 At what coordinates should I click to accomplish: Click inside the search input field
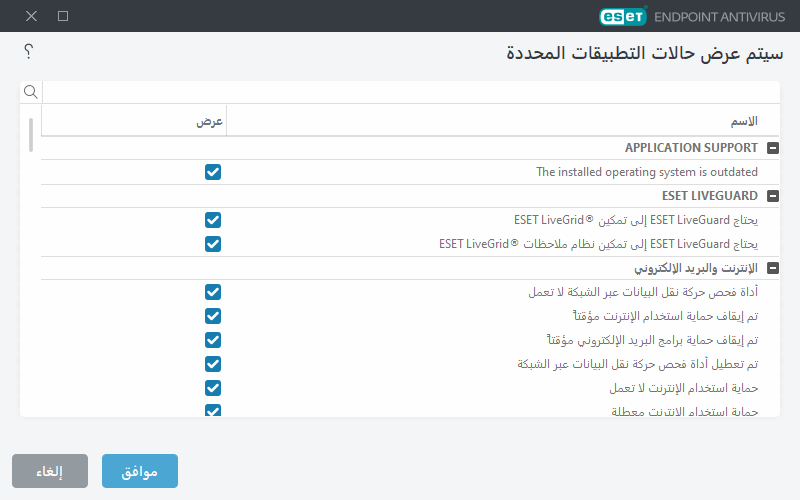(x=411, y=92)
